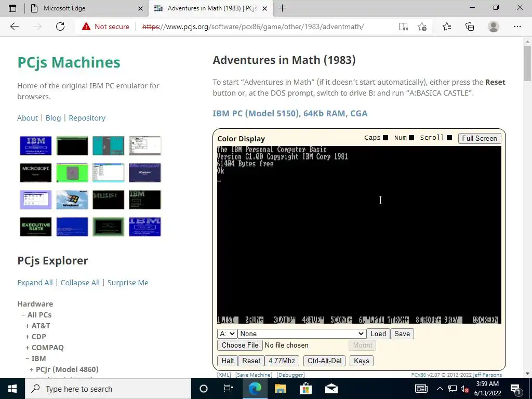
Task: Click the taskbar search box
Action: (108, 389)
